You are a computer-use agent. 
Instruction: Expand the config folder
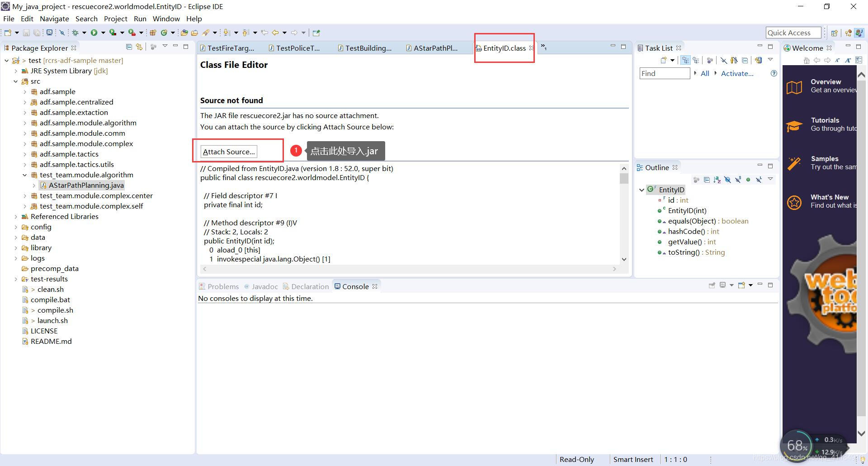(16, 227)
